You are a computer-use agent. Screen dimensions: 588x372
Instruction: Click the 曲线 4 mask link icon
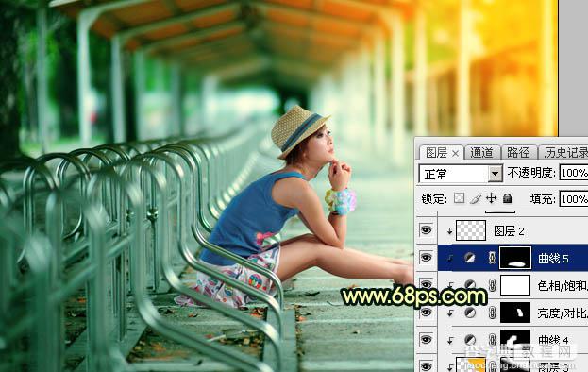coord(492,340)
